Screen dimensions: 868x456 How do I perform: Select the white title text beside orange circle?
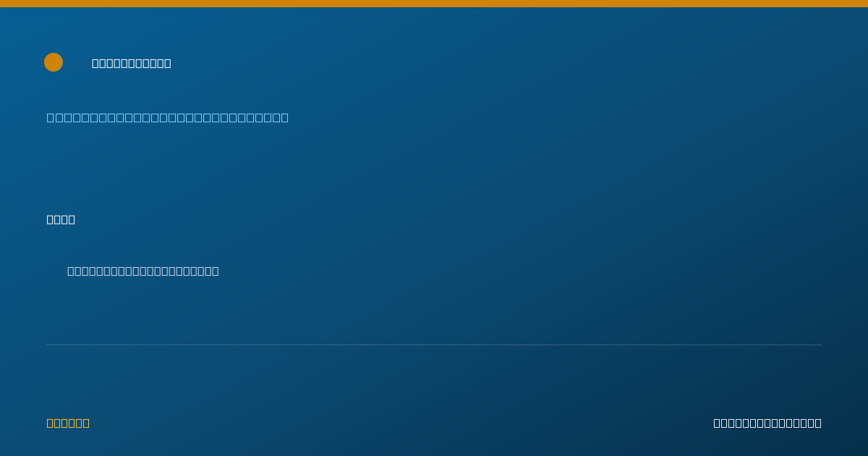(x=132, y=63)
